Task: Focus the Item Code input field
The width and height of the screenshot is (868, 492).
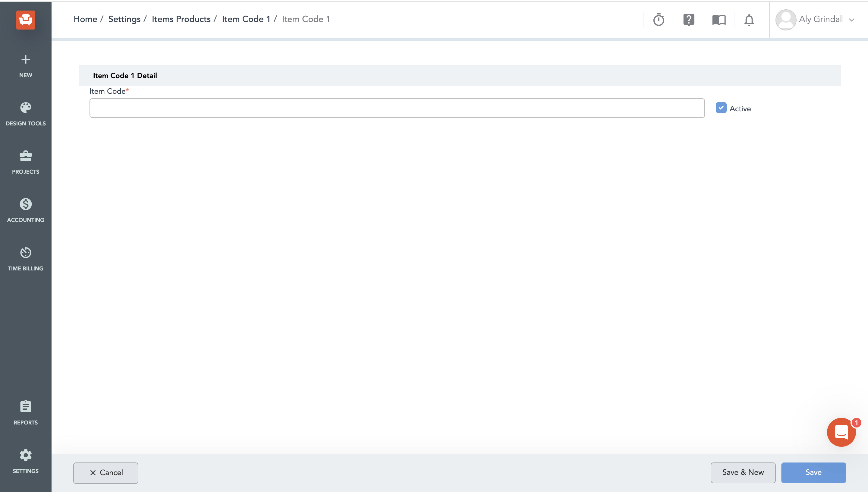Action: click(397, 108)
